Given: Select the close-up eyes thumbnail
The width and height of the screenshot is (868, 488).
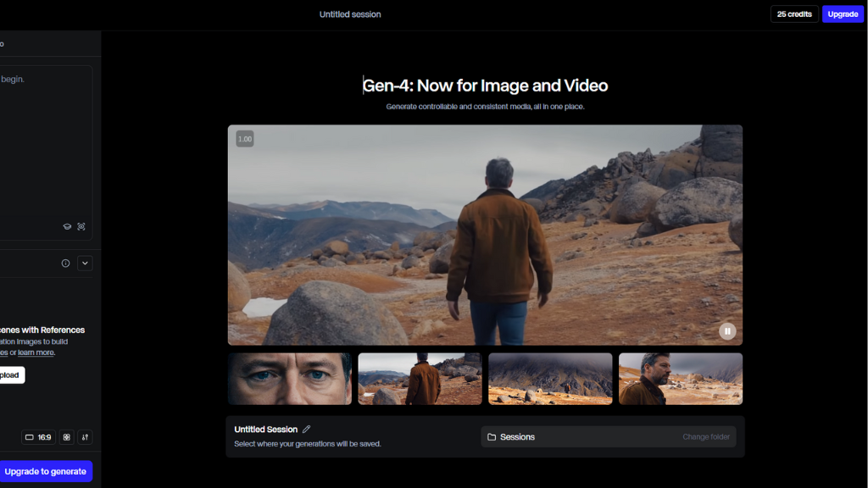Looking at the screenshot, I should (x=289, y=379).
